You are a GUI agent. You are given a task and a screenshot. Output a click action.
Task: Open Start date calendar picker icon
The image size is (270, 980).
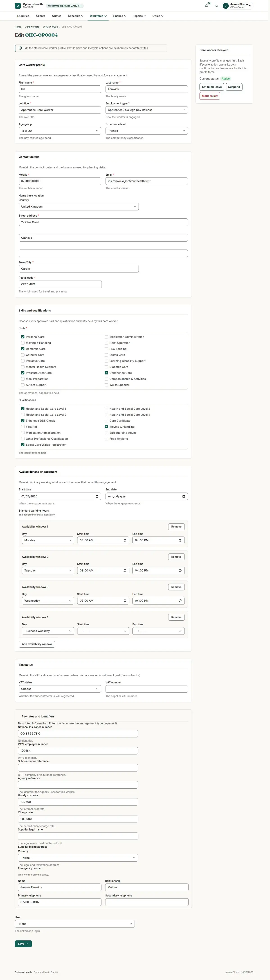coord(97,497)
